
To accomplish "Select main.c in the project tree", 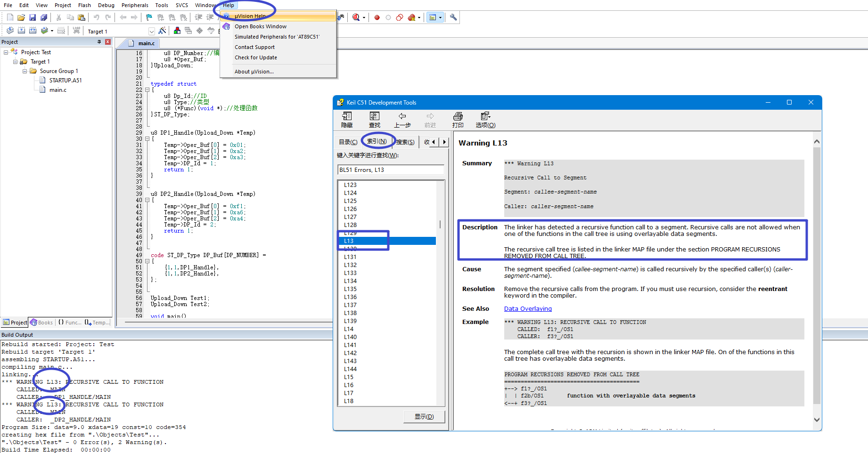I will (x=58, y=90).
